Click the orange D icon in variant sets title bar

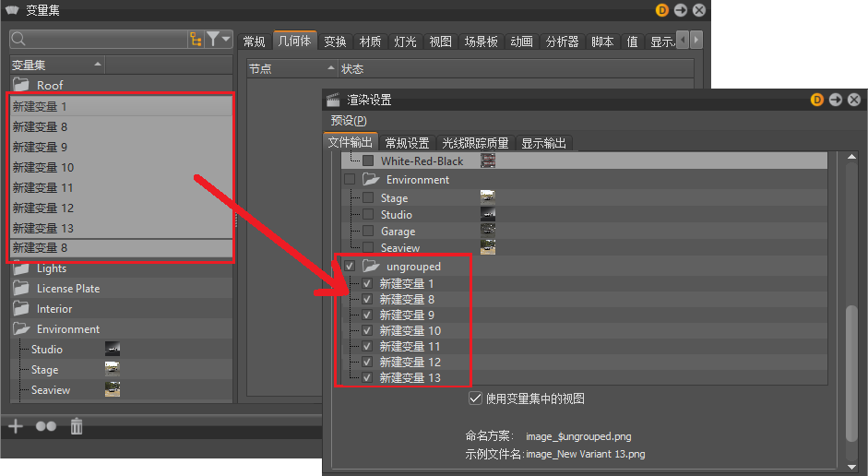click(662, 10)
